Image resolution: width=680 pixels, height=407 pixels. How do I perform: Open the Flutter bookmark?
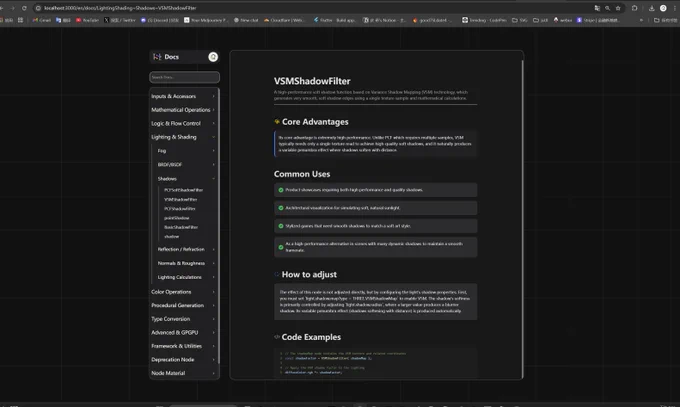point(334,20)
